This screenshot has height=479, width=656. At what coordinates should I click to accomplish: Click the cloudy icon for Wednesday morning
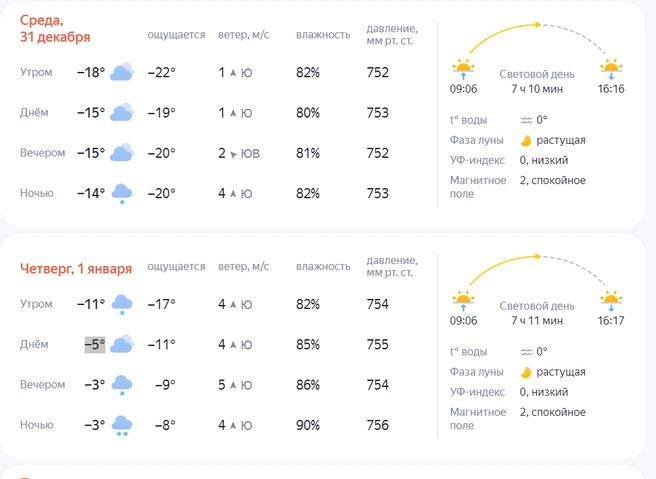pyautogui.click(x=122, y=72)
